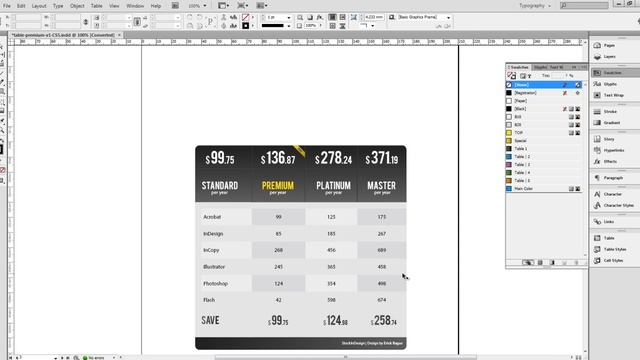Open the Layout menu
Viewport: 640px width, 360px height.
pyautogui.click(x=39, y=6)
